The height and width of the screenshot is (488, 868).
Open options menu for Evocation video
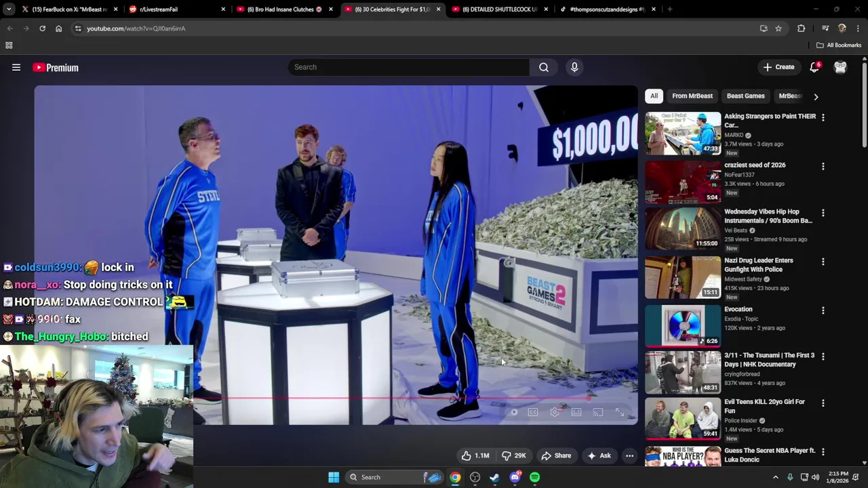[x=823, y=310]
